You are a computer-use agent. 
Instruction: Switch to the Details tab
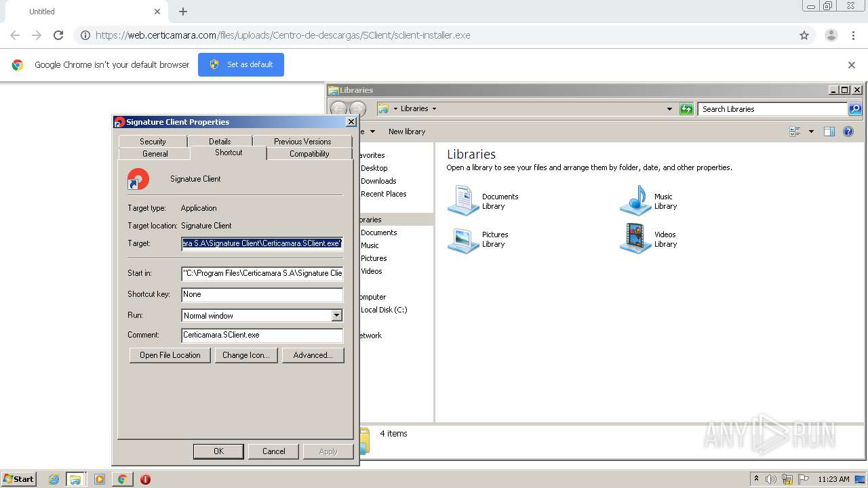coord(220,141)
